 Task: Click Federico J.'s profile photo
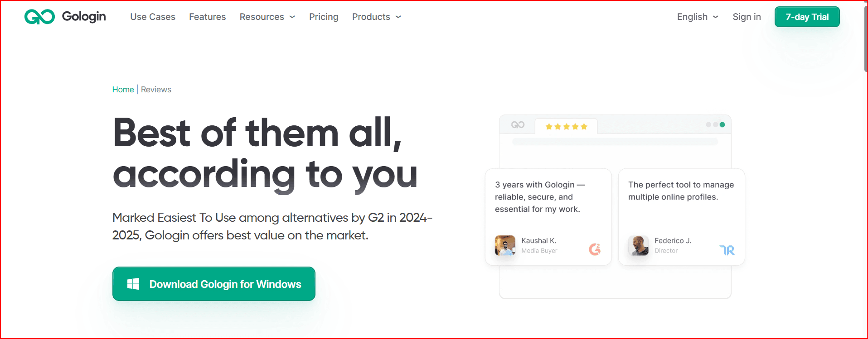point(638,245)
